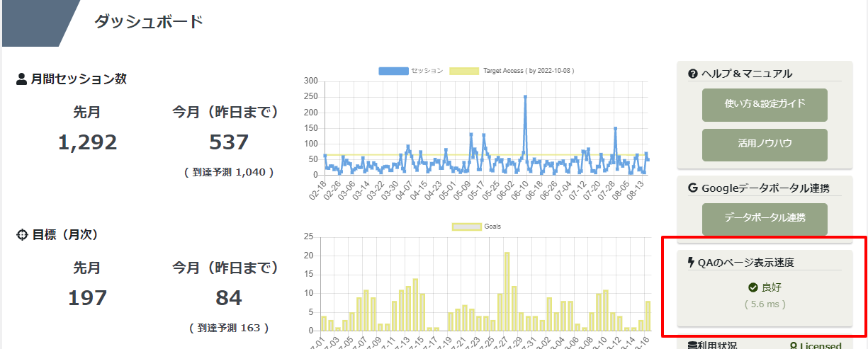Screen dimensions: 868x349
Task: Click the Google G icon
Action: click(x=693, y=188)
